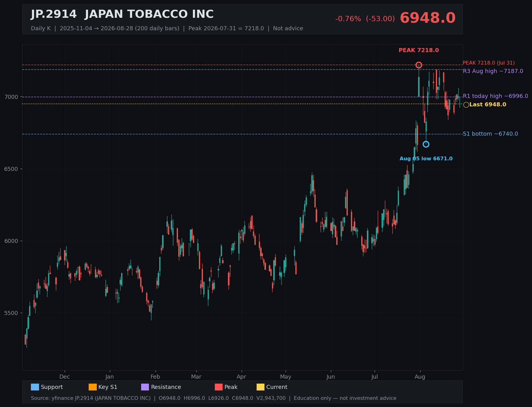Click the bold 'PEAK 7218.0' chart annotation
The width and height of the screenshot is (532, 407).
click(419, 50)
